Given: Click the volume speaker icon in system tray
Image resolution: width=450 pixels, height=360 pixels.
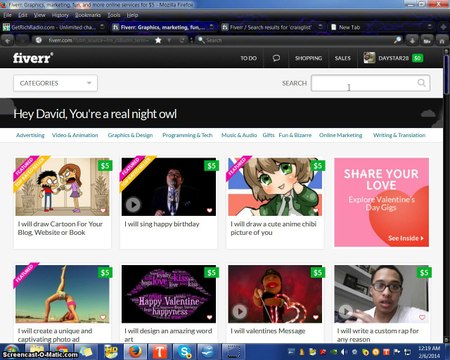Looking at the screenshot, I should point(344,352).
